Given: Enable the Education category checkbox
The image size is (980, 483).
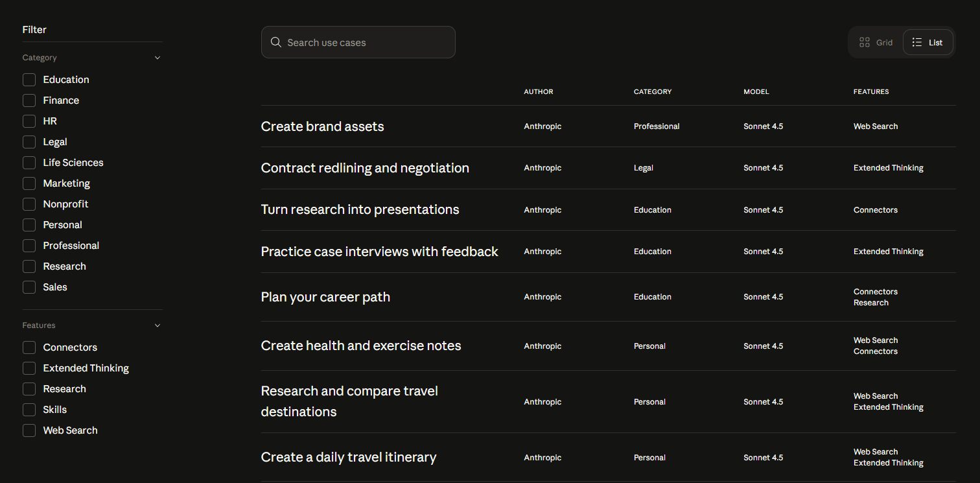Looking at the screenshot, I should (x=29, y=80).
